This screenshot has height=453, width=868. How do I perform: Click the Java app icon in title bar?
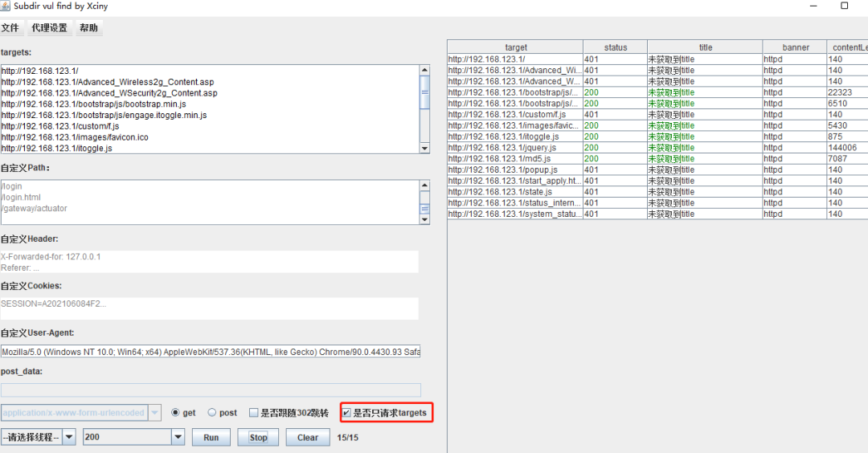tap(6, 6)
